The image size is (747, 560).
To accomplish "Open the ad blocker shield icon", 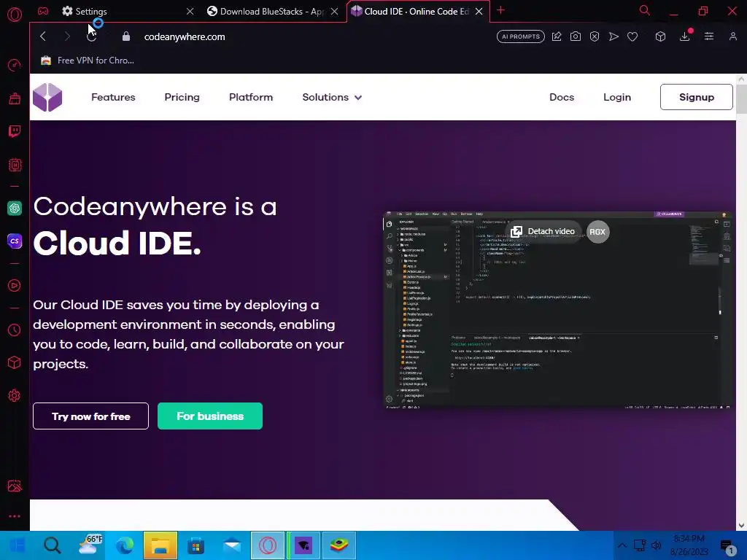I will 595,36.
